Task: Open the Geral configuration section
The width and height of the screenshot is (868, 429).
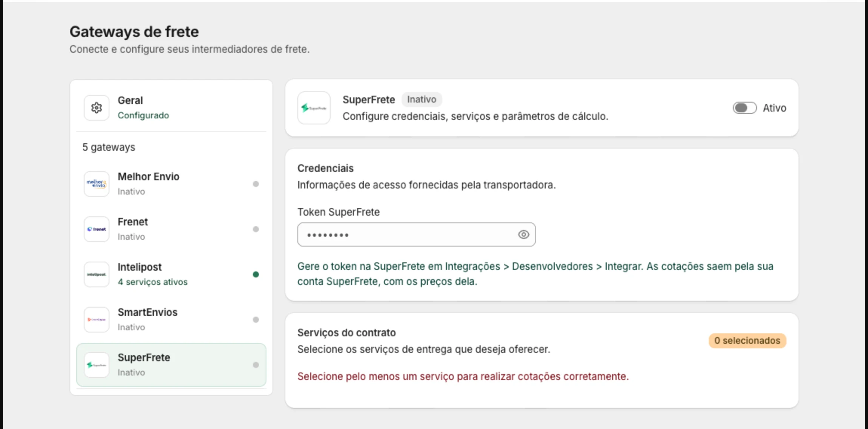Action: (x=171, y=108)
